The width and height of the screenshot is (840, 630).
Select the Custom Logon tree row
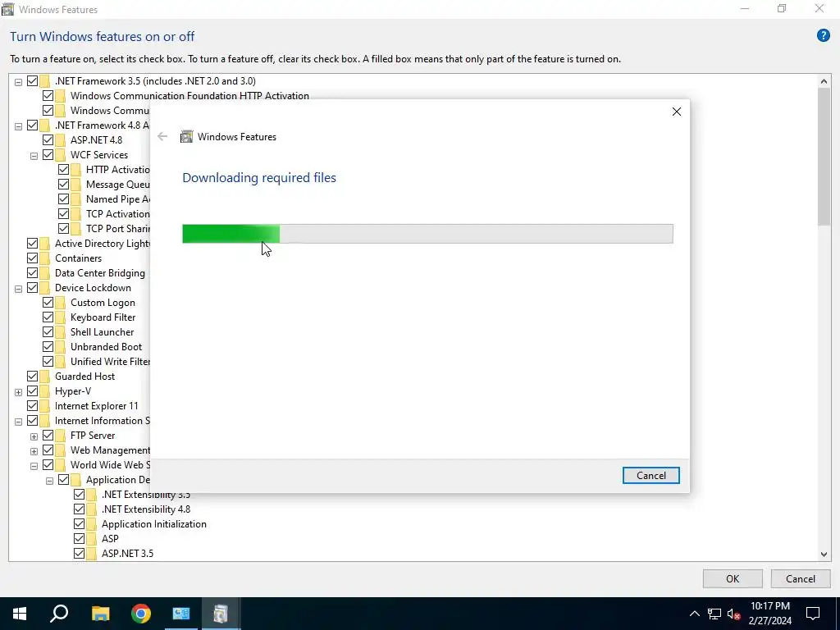[103, 303]
